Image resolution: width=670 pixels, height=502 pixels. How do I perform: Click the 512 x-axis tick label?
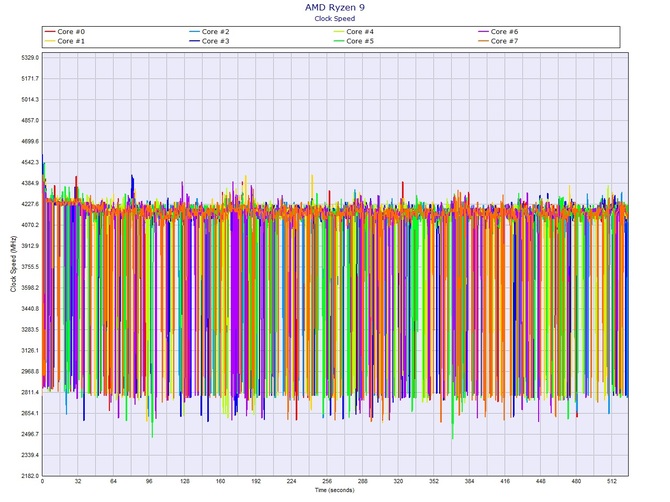[x=612, y=481]
